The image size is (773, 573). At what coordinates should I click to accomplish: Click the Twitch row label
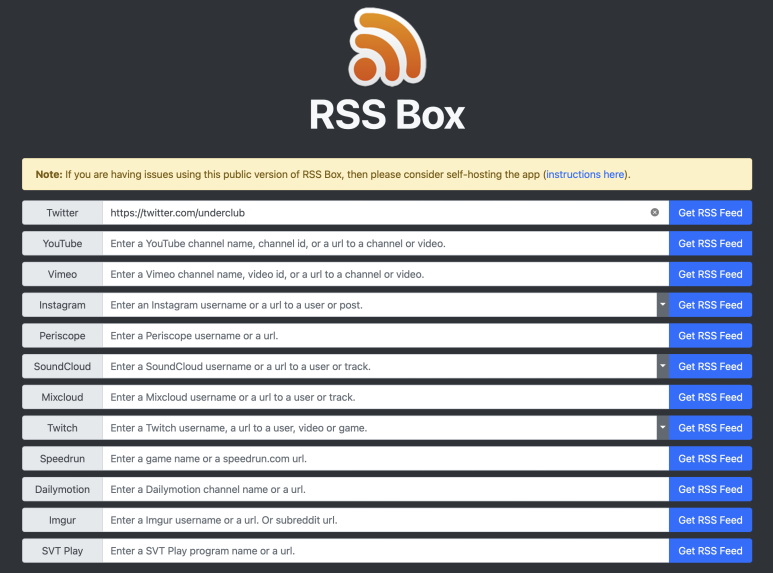(x=62, y=428)
